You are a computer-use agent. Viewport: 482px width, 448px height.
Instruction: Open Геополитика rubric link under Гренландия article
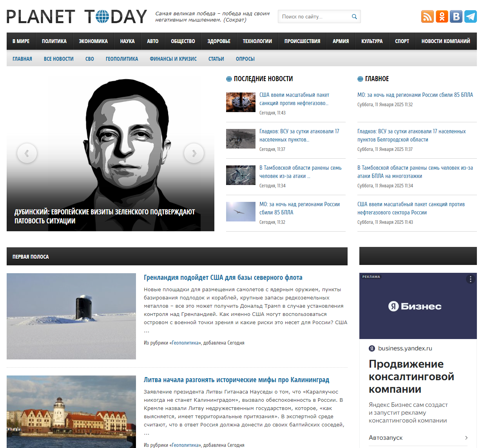[186, 343]
